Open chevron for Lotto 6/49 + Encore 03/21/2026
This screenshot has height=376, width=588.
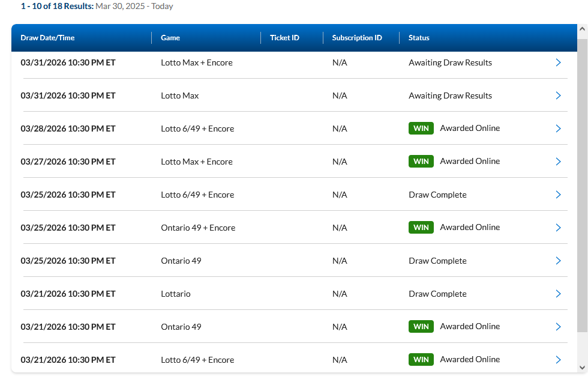[x=558, y=360]
